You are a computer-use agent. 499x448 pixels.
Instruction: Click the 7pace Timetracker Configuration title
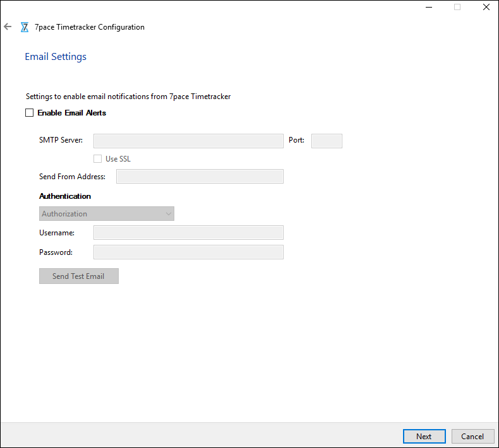[90, 27]
